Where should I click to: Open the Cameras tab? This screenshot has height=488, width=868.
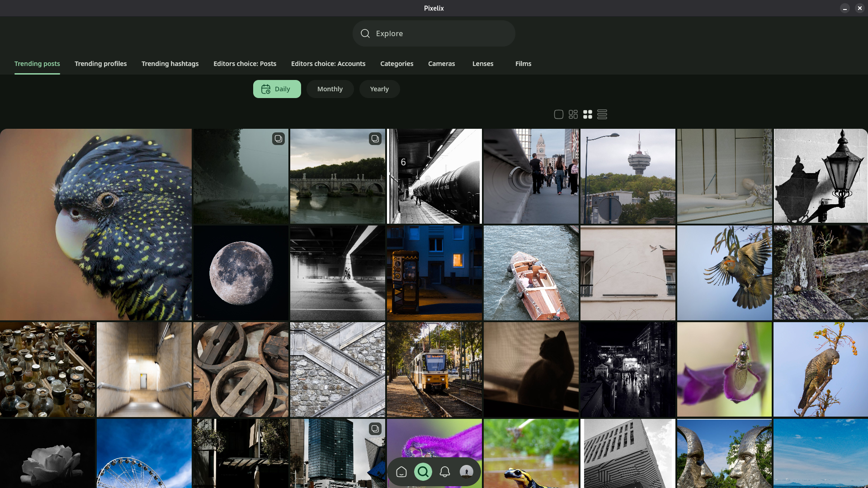coord(442,64)
